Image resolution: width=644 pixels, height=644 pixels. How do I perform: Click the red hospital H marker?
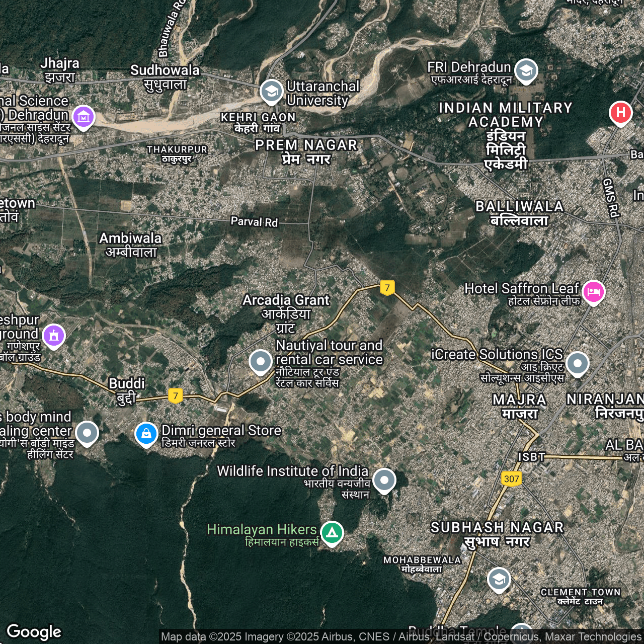tap(620, 113)
